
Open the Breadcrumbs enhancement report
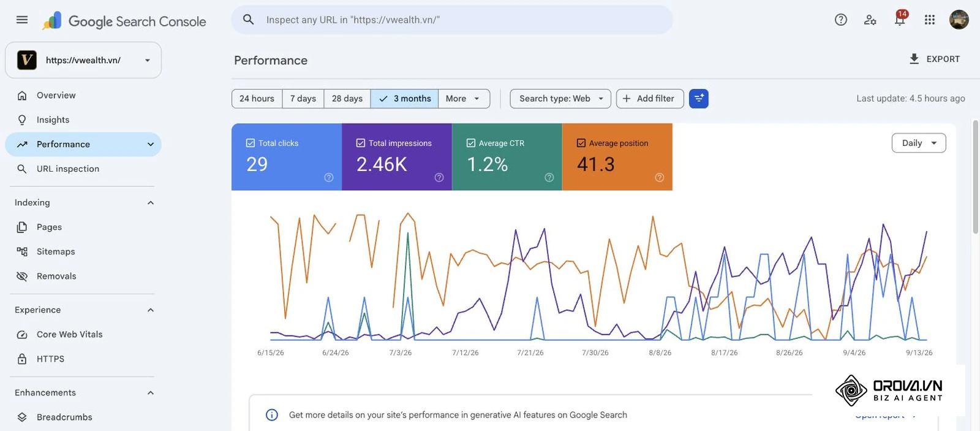click(x=83, y=417)
